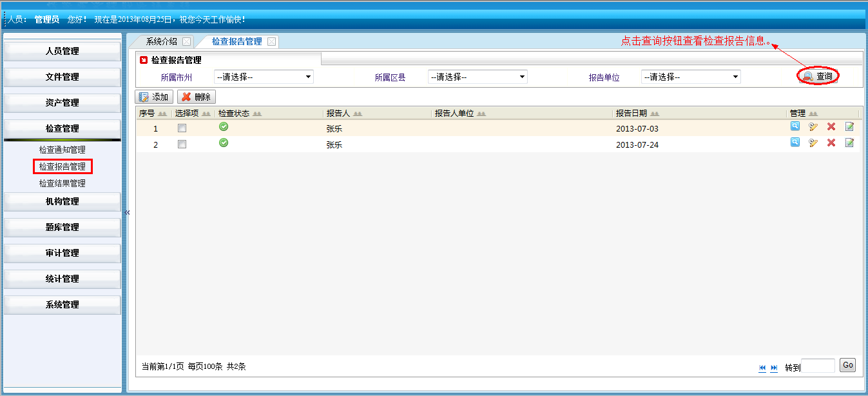View the 2013-07-03 report with magnifier icon
868x396 pixels.
[795, 126]
